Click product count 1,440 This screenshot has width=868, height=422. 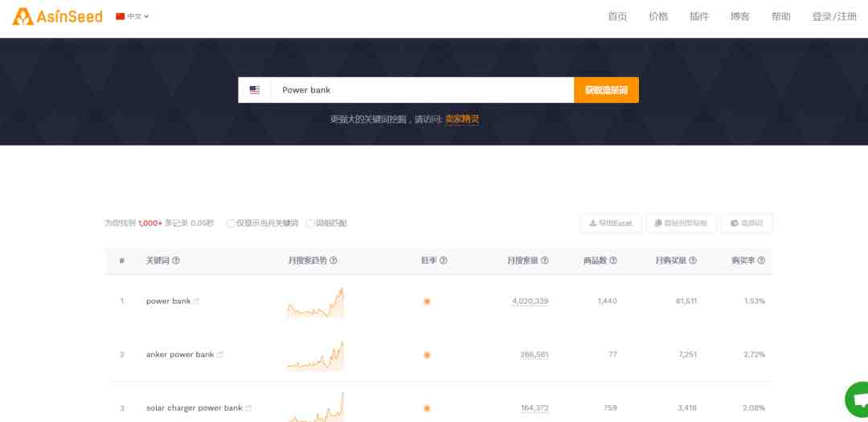pyautogui.click(x=608, y=301)
